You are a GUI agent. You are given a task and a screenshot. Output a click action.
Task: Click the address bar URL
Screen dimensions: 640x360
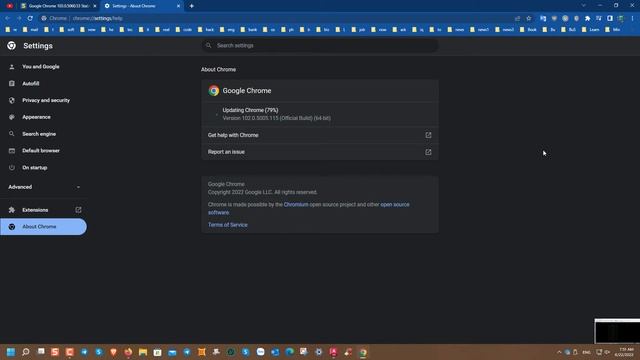(x=98, y=18)
